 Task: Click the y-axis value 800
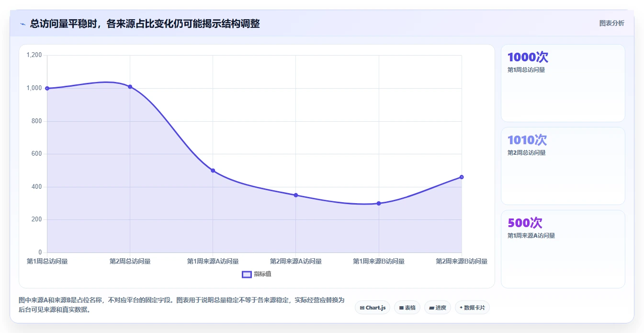tap(37, 121)
